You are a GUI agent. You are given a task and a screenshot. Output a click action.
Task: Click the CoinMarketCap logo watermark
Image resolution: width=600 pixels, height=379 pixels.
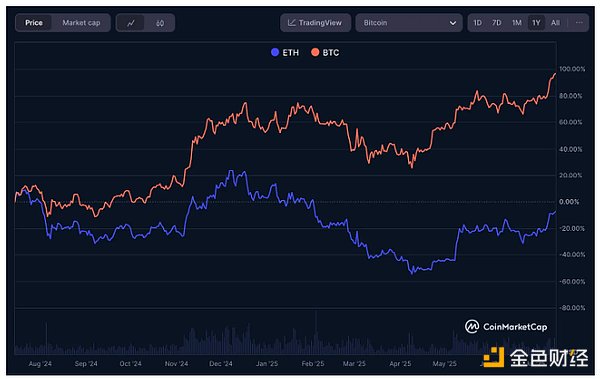point(506,327)
